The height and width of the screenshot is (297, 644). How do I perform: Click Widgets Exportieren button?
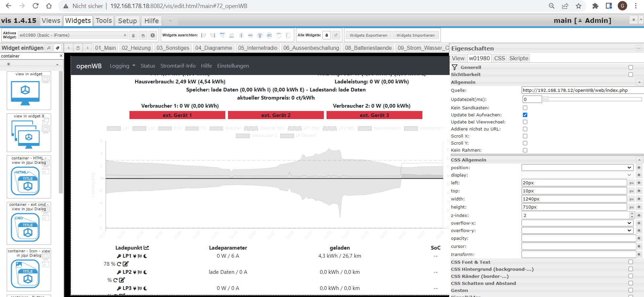[x=368, y=35]
